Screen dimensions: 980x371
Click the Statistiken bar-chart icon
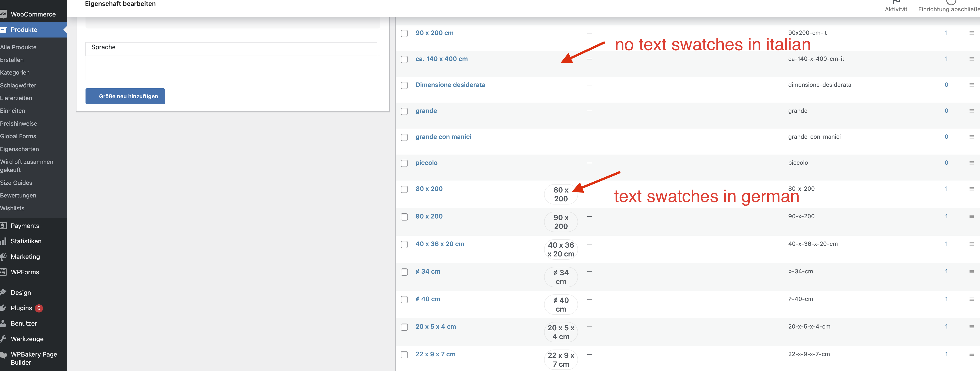click(x=3, y=241)
